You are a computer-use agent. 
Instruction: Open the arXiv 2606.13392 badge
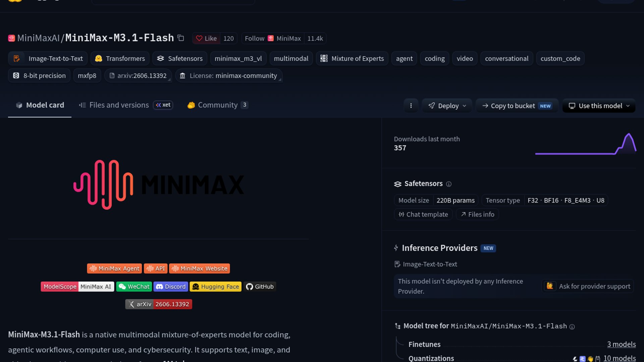click(159, 304)
